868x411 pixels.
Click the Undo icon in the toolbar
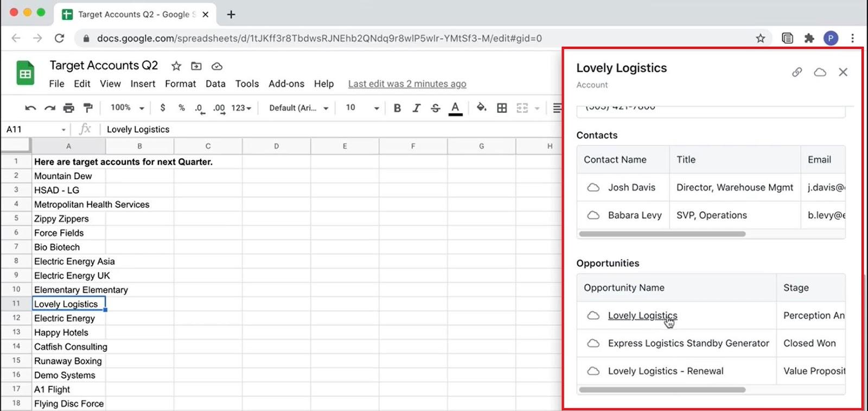click(x=30, y=108)
